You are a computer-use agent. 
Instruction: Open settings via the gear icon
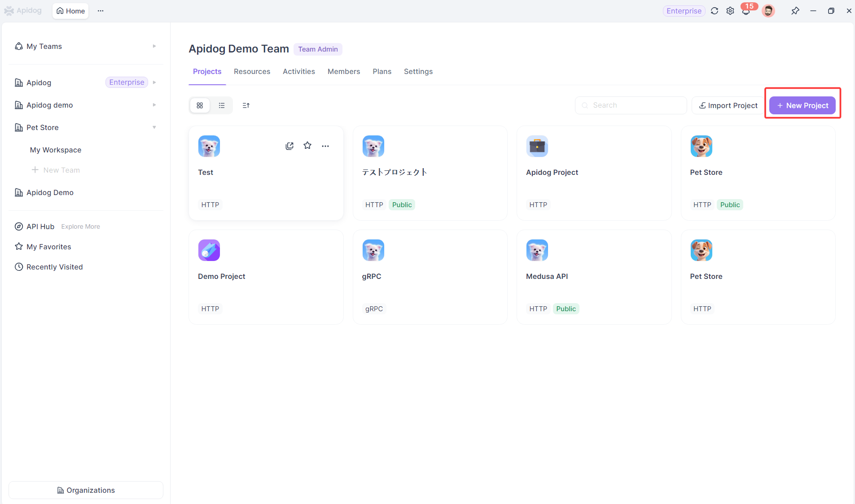(730, 11)
